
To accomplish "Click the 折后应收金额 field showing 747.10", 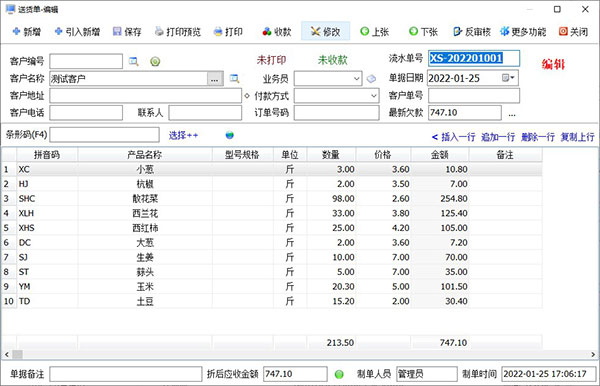I will click(x=295, y=374).
